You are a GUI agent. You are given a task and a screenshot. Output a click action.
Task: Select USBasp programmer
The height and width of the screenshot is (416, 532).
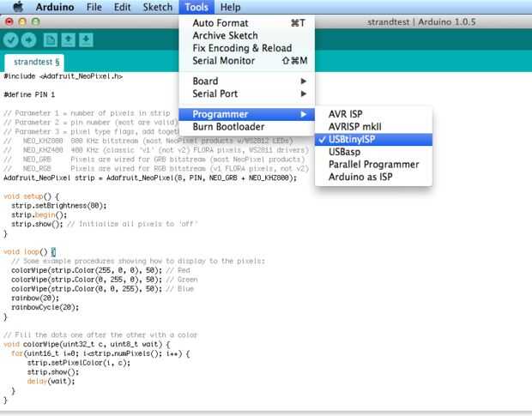point(373,152)
